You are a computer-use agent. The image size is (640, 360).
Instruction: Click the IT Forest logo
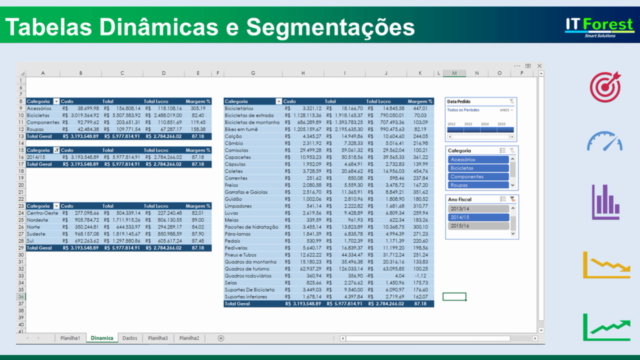pyautogui.click(x=599, y=27)
